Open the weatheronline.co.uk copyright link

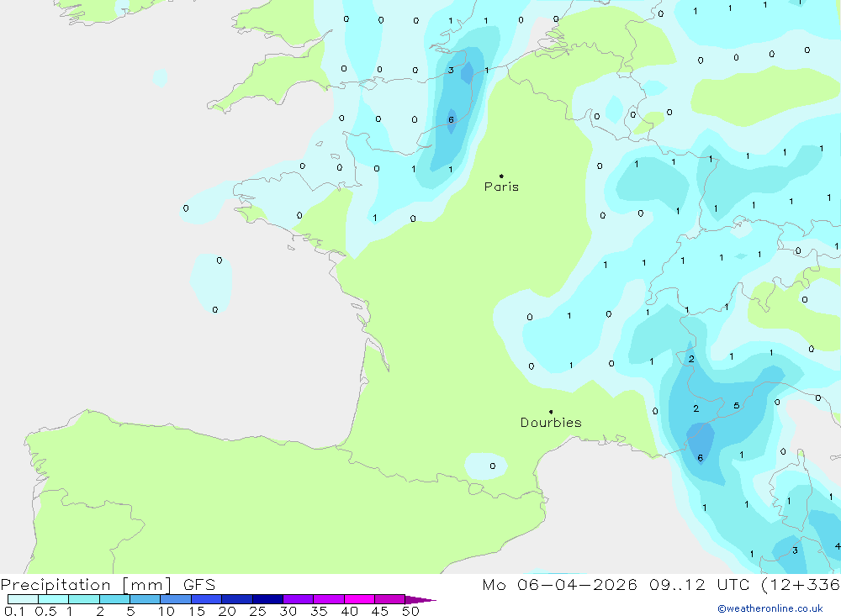click(770, 608)
